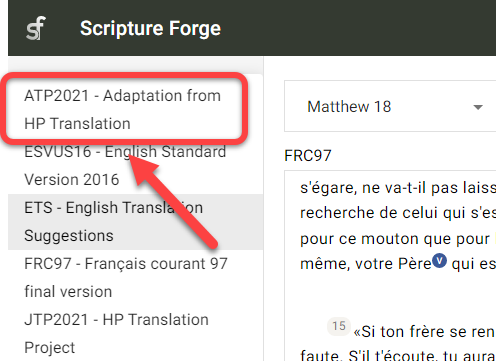Open the ATP2021 Adaptation from HP Translation project
The height and width of the screenshot is (361, 496).
(124, 109)
